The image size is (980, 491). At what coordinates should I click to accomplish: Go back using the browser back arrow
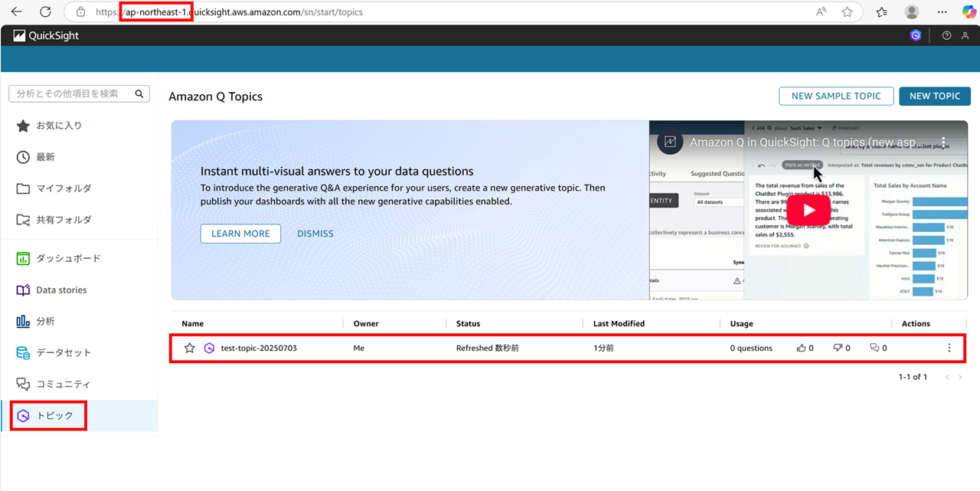(17, 12)
